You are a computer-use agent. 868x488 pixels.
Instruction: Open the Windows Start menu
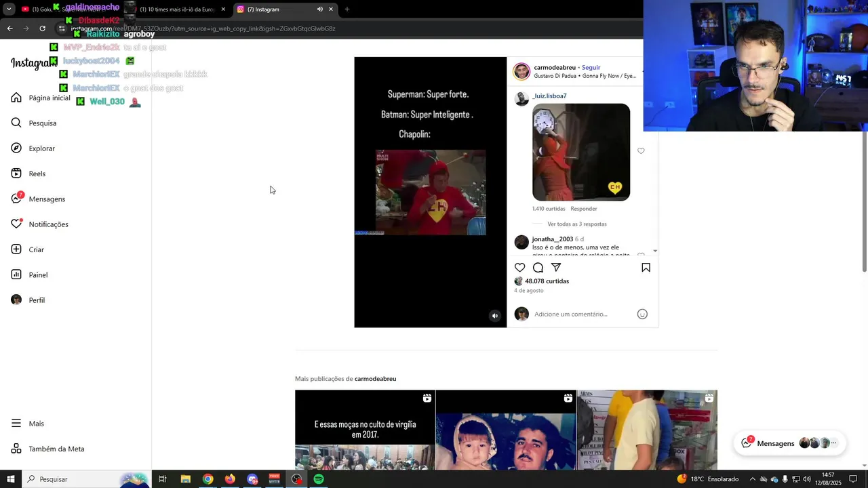(x=11, y=479)
